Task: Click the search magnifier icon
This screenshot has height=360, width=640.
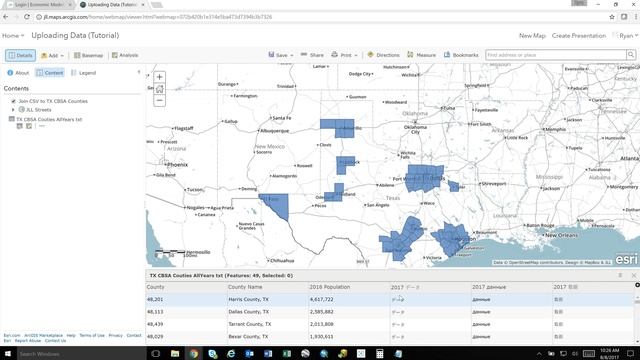Action: pos(631,55)
